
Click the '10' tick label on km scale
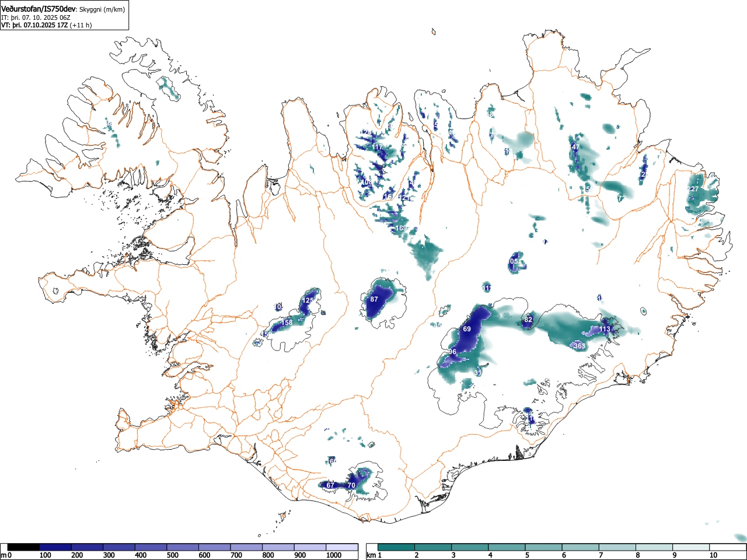713,555
